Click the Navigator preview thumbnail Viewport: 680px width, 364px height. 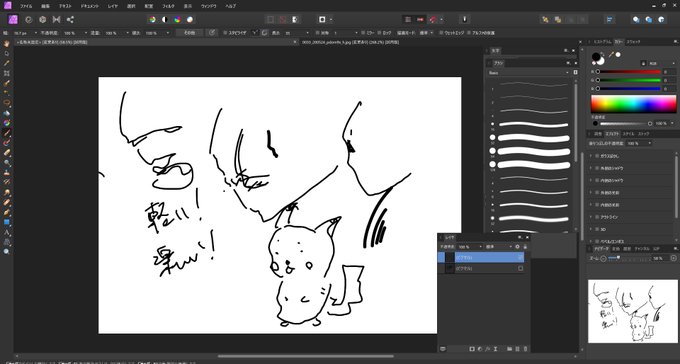point(633,311)
